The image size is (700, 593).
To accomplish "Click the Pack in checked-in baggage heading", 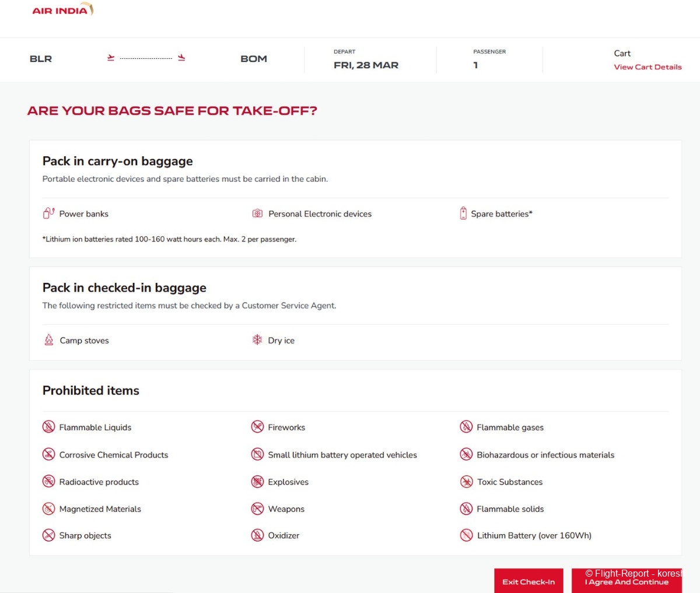I will point(124,288).
